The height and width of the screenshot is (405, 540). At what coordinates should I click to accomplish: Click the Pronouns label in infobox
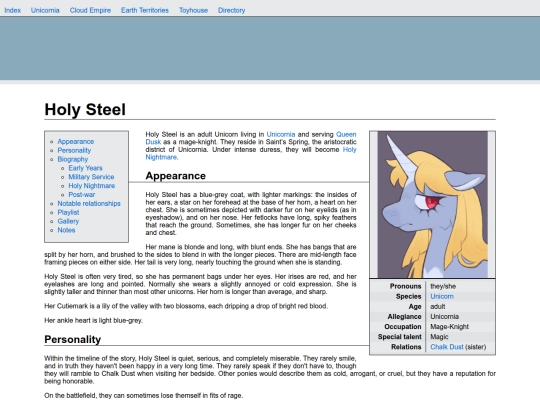405,286
